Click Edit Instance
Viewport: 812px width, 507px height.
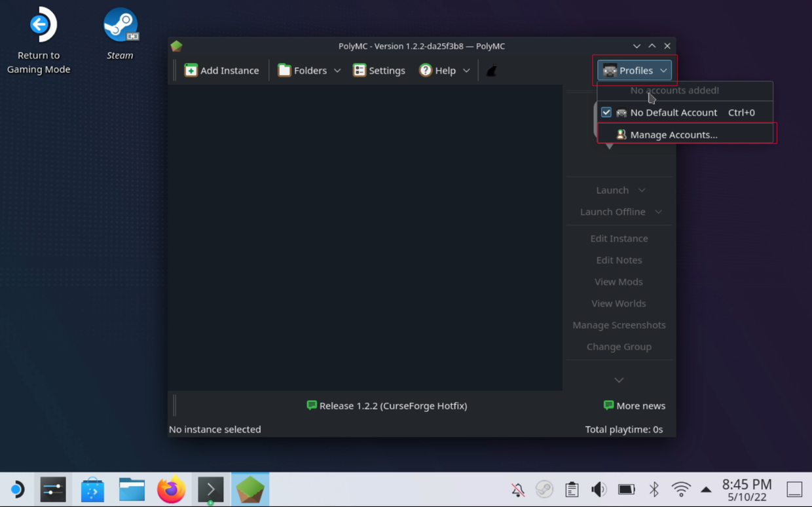[x=619, y=238]
